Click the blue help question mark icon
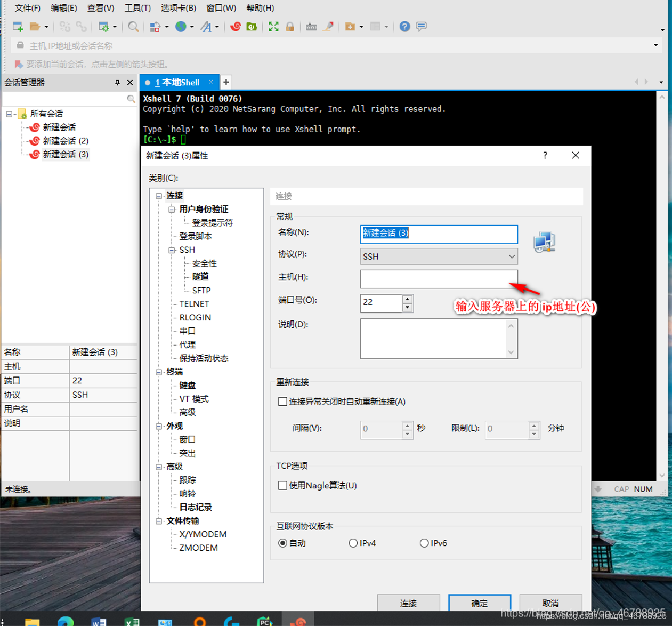Viewport: 672px width, 626px height. tap(405, 27)
